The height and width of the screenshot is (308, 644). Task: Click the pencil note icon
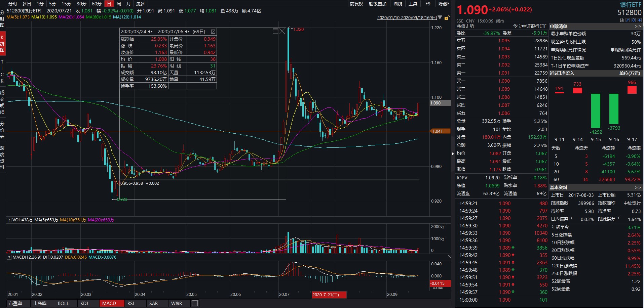pos(628,20)
